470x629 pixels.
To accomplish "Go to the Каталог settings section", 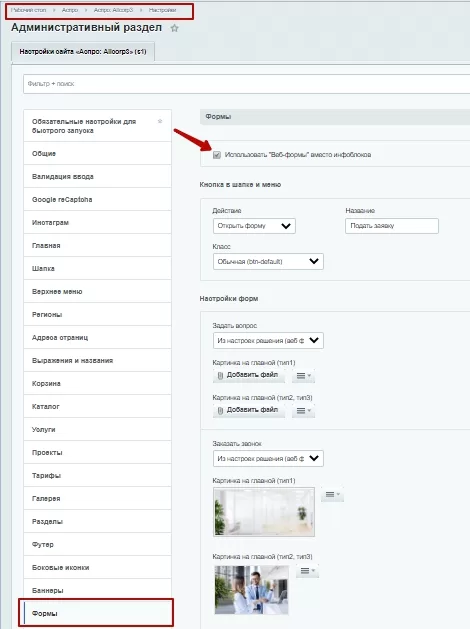I will pyautogui.click(x=97, y=406).
